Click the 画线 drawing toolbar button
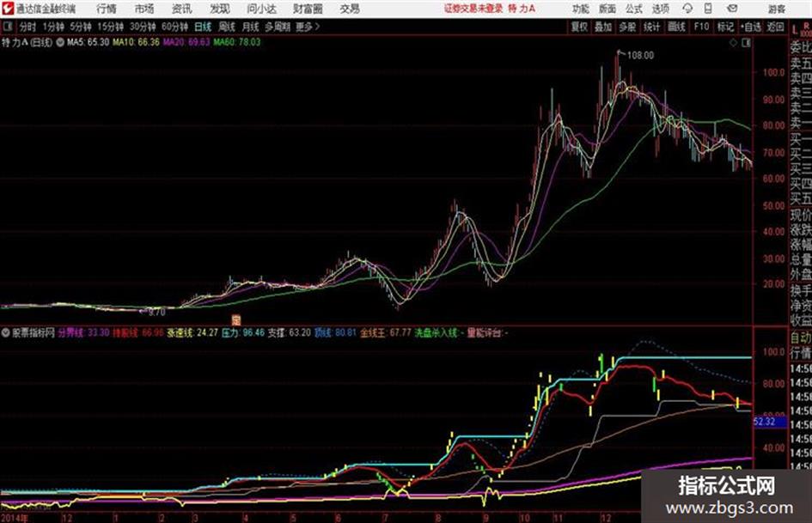Viewport: 812px width, 523px height. point(676,27)
